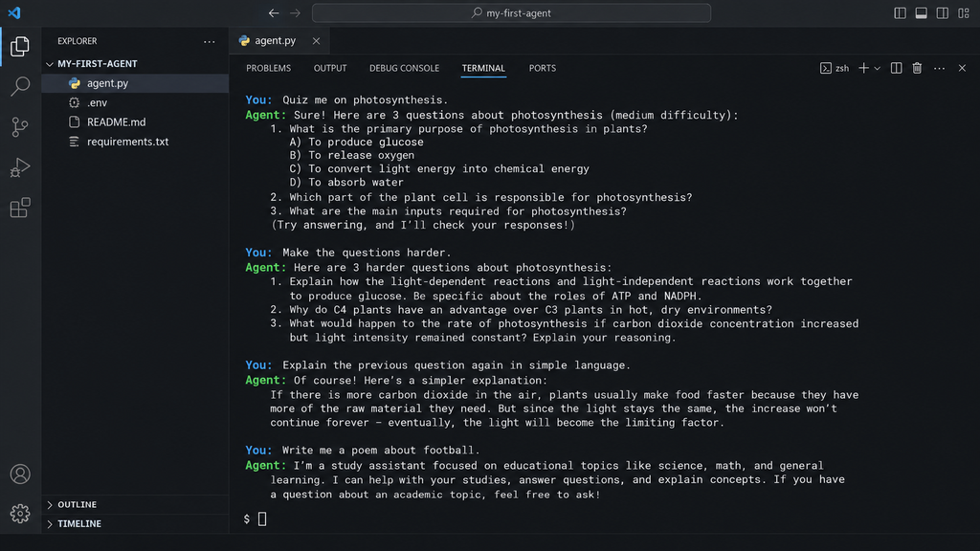Click the zsh terminal label
Viewport: 980px width, 551px height.
[x=842, y=68]
